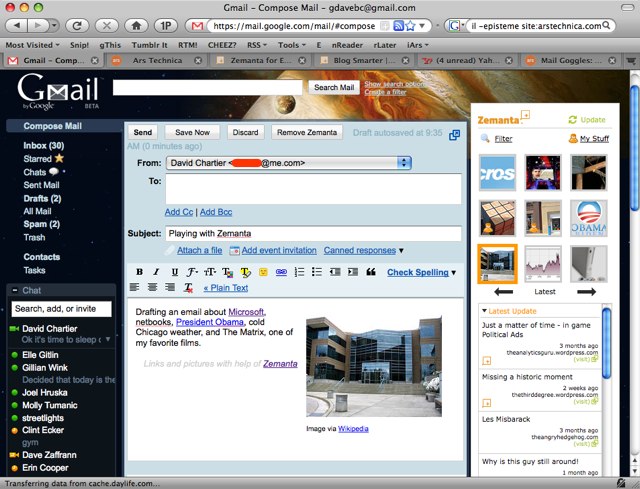Click the Add Cc link
640x489 pixels.
point(179,212)
